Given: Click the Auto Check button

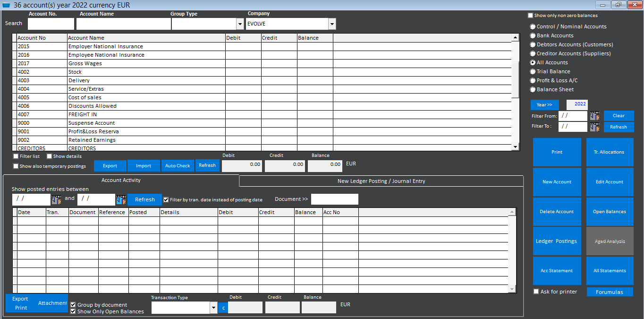Looking at the screenshot, I should [x=178, y=165].
